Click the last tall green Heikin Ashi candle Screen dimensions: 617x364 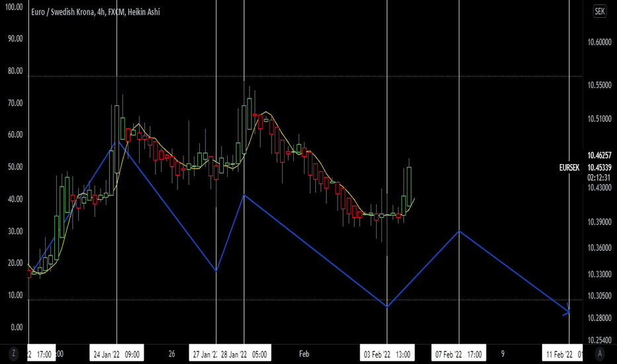tap(409, 186)
